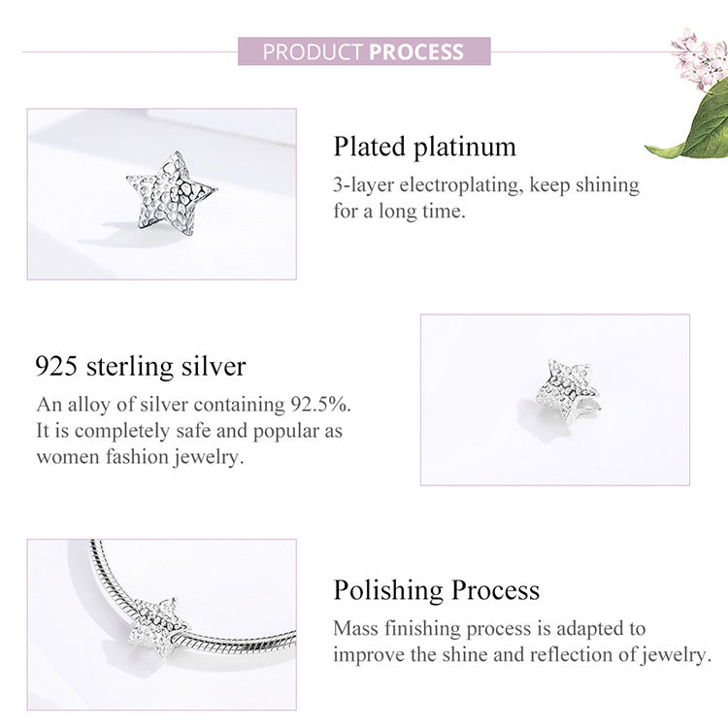The width and height of the screenshot is (728, 728).
Task: Click the PRODUCT PROCESS banner title
Action: point(364,51)
